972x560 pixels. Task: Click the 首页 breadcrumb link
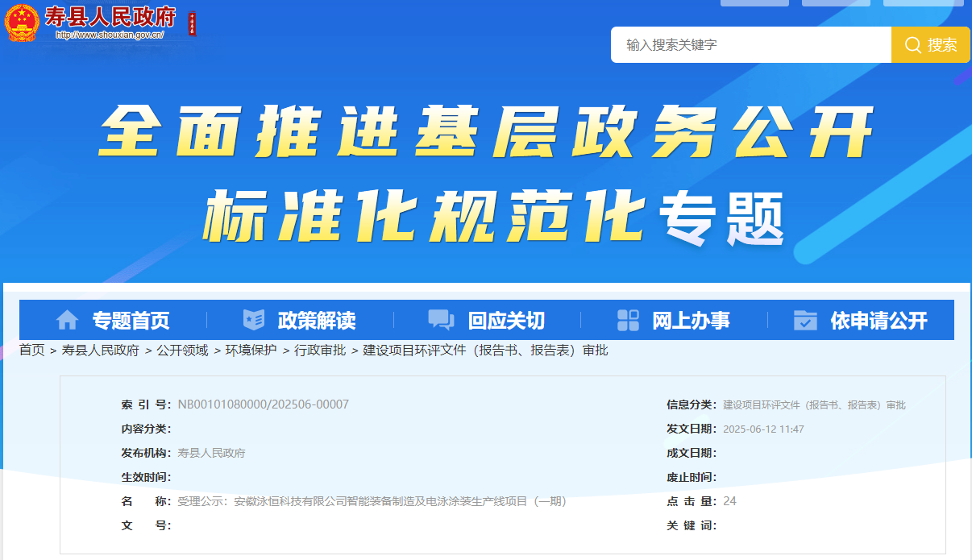(x=32, y=351)
